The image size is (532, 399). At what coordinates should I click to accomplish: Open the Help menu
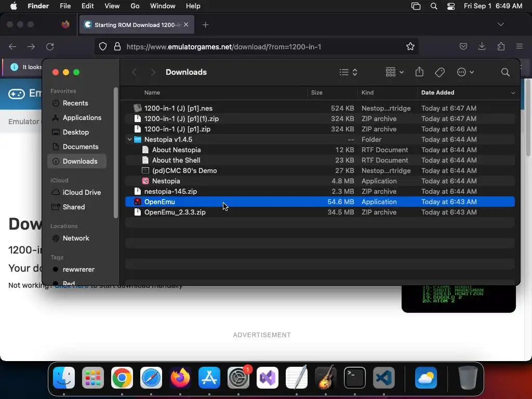click(x=193, y=6)
